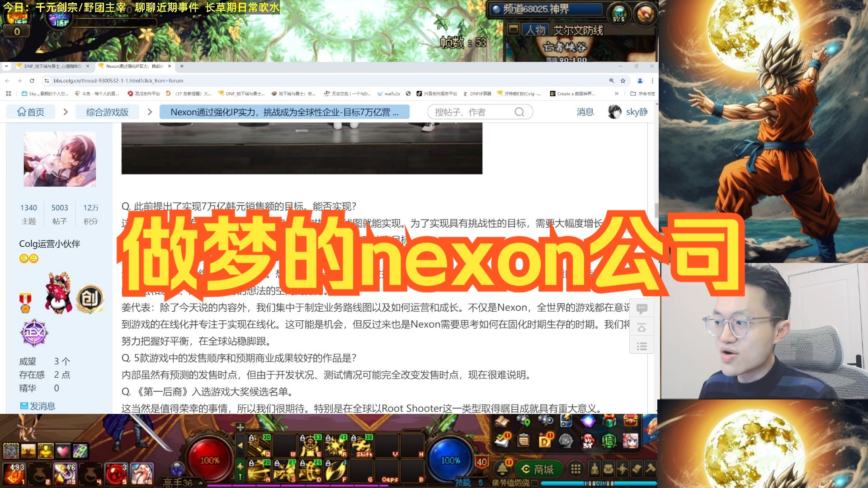The height and width of the screenshot is (488, 868).
Task: Click the forum page scrollbar thumb
Action: 656,210
